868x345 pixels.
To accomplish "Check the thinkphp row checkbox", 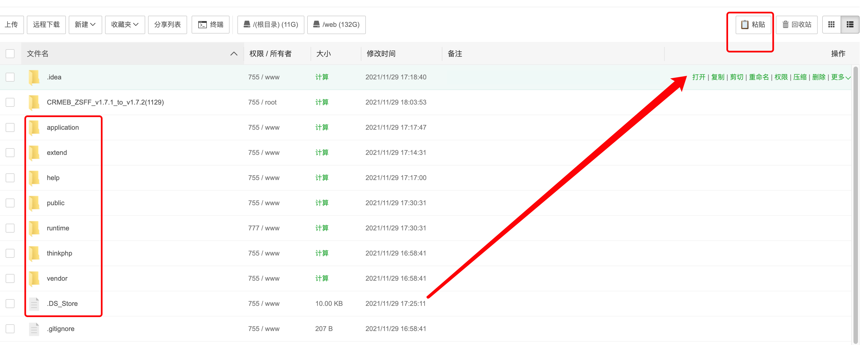I will point(10,253).
